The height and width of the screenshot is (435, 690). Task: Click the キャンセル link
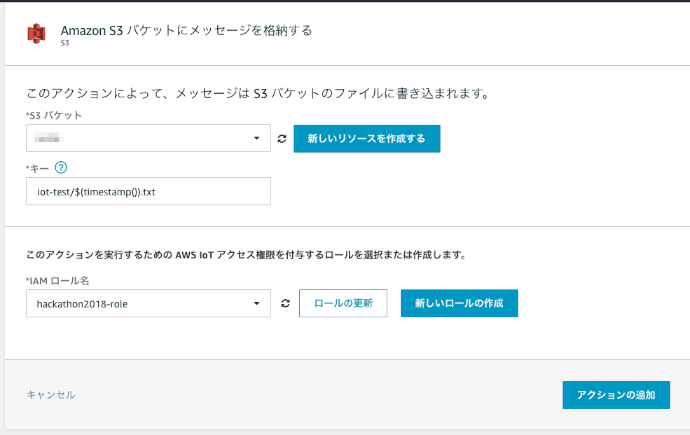(x=51, y=395)
